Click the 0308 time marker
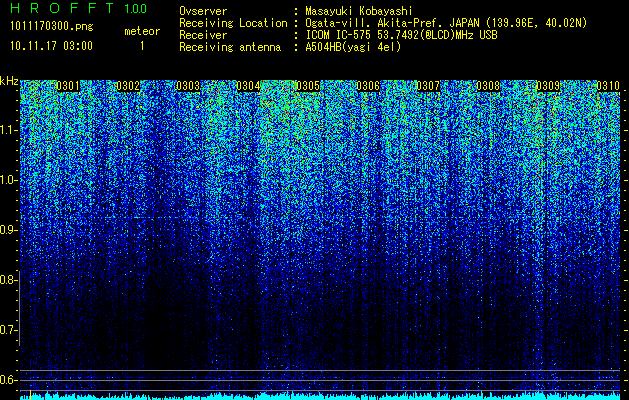 (488, 86)
